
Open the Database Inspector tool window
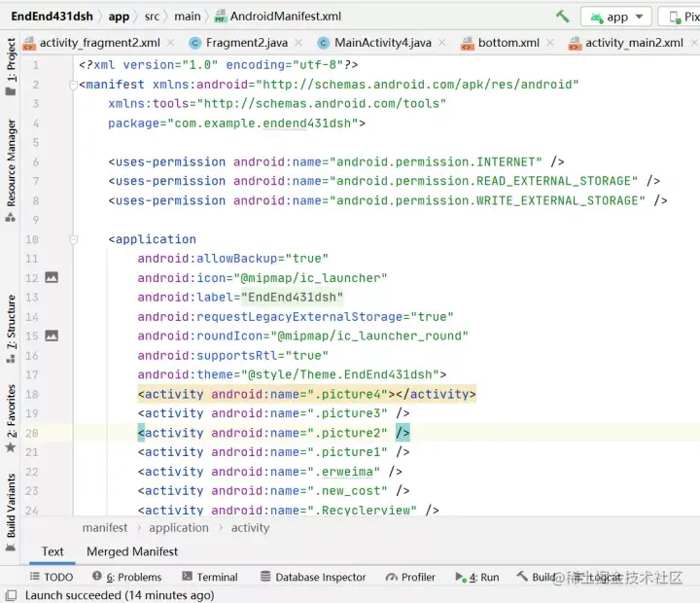point(313,577)
